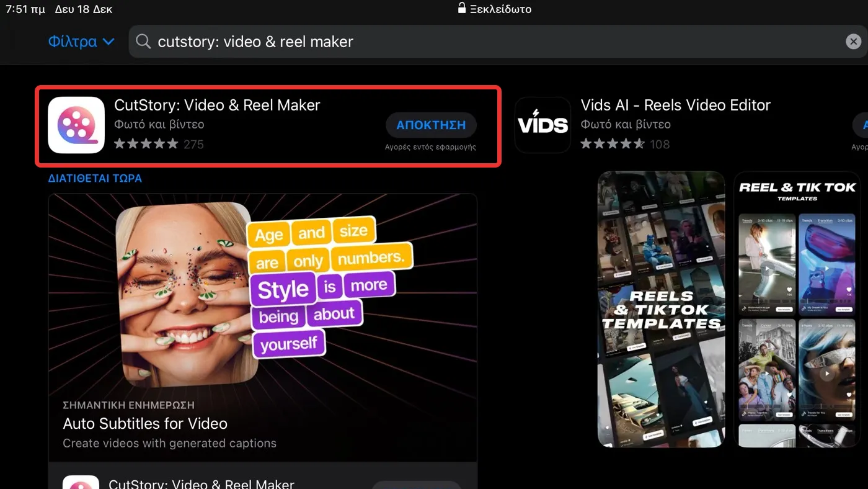Click the magnifying glass search icon
Viewport: 868px width, 489px height.
coord(143,42)
